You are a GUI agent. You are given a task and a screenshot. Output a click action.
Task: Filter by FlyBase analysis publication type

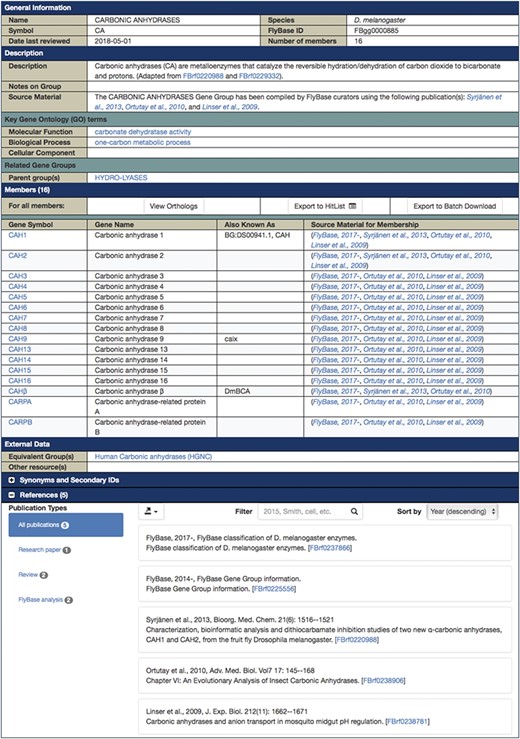[45, 599]
